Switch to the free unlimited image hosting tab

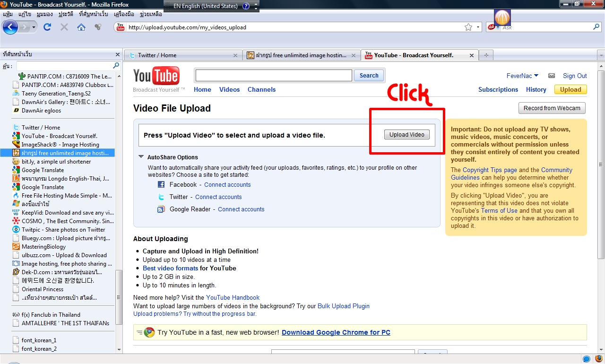pos(301,55)
